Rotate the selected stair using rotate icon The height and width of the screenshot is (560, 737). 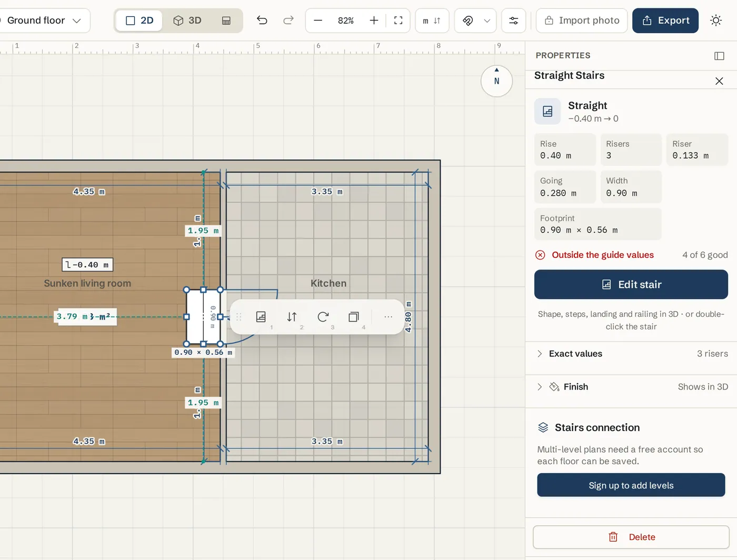323,317
